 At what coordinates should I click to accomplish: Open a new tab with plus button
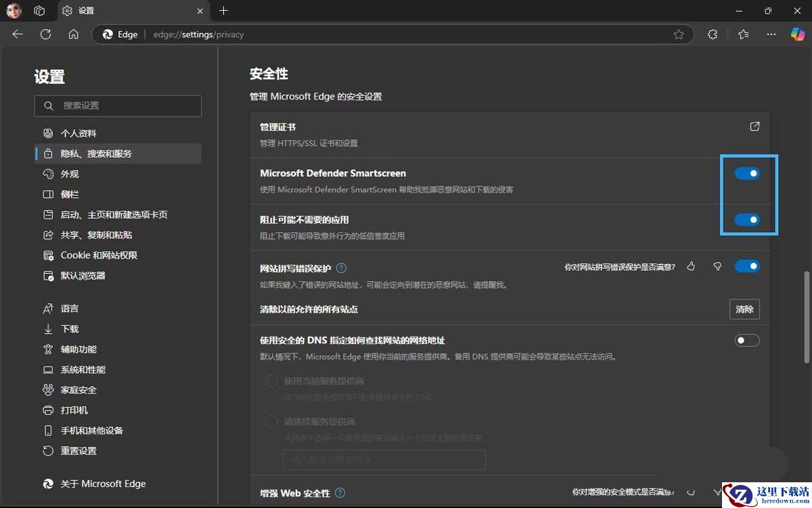[x=224, y=11]
